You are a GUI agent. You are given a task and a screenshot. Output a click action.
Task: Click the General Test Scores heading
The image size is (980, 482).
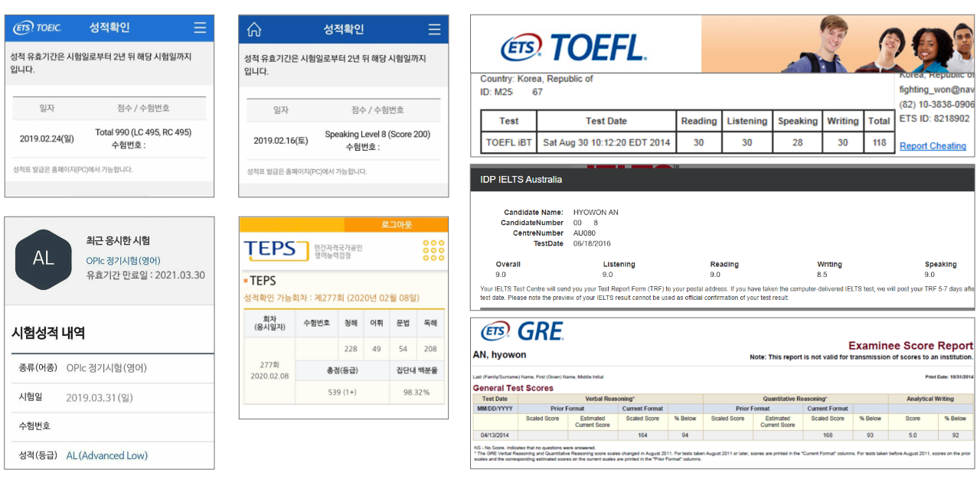click(x=513, y=388)
